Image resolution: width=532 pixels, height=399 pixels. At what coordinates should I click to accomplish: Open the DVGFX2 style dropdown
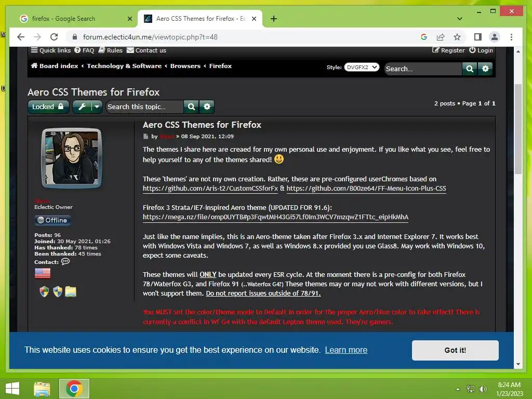(x=362, y=67)
